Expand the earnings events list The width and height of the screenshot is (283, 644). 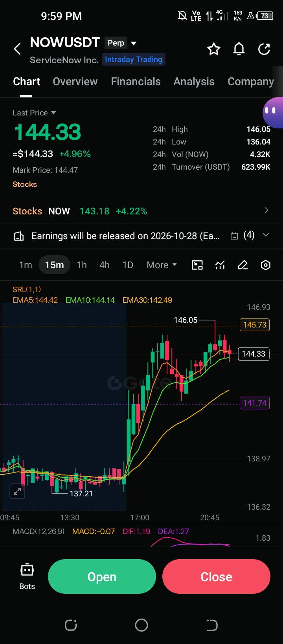pos(266,235)
